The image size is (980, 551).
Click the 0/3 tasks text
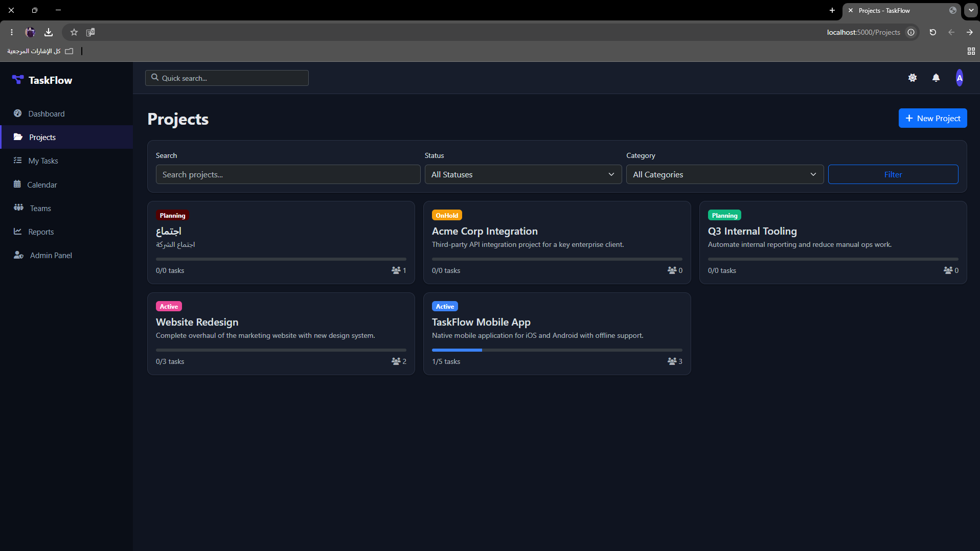170,361
